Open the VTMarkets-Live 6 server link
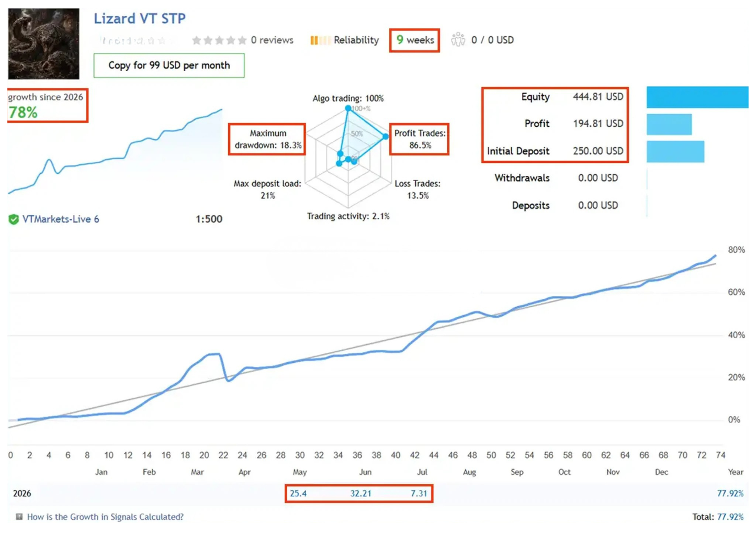The height and width of the screenshot is (535, 756). point(61,219)
